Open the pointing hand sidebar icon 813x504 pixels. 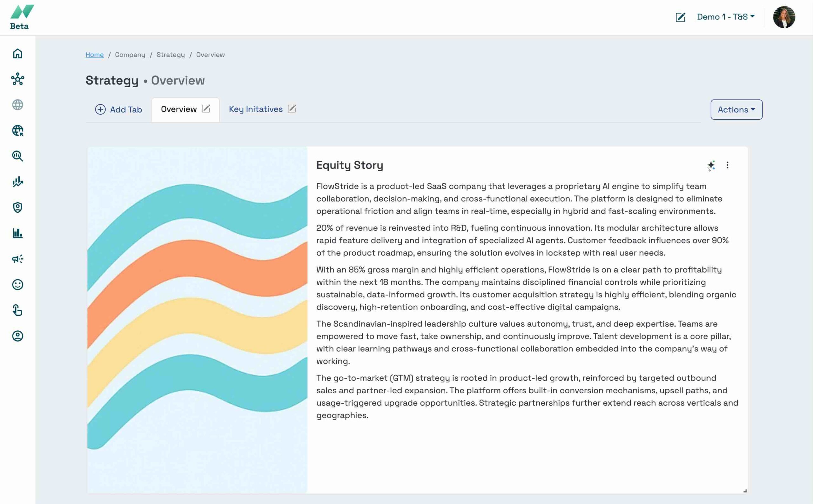click(x=18, y=310)
